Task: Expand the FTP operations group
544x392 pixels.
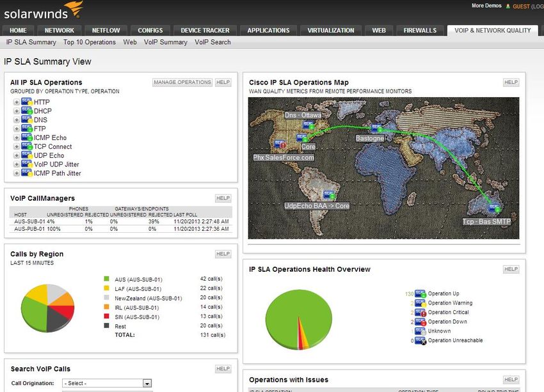Action: (x=16, y=129)
